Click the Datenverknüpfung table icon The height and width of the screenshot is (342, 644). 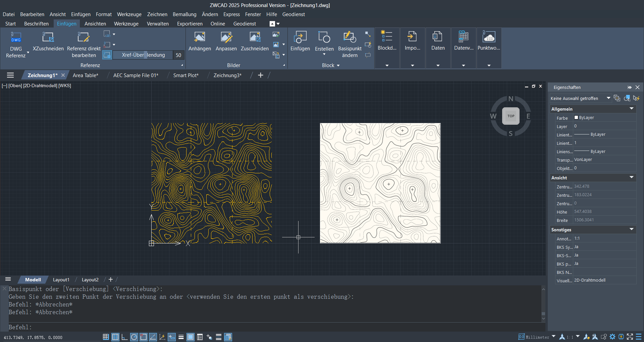tap(464, 37)
